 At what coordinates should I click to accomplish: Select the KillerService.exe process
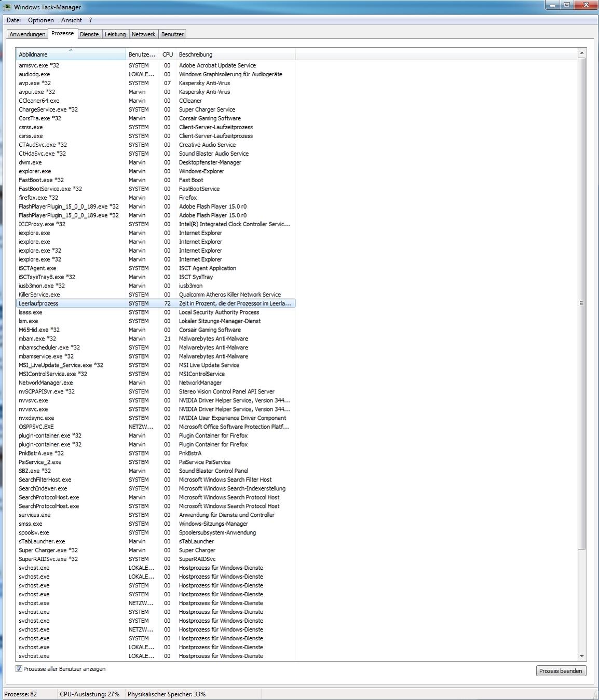coord(156,295)
